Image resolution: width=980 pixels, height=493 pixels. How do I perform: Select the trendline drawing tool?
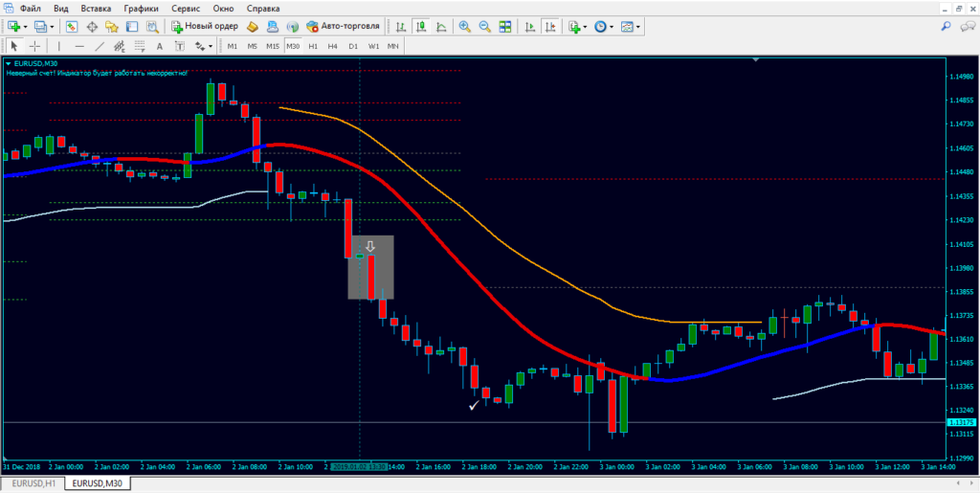tap(99, 45)
